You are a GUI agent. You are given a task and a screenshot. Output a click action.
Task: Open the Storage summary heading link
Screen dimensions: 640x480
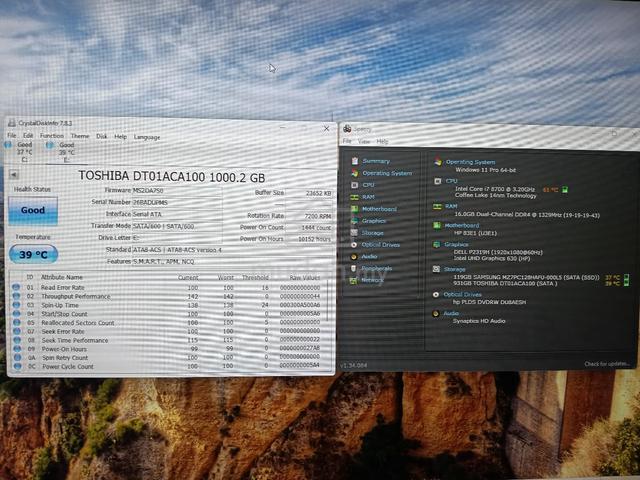455,269
